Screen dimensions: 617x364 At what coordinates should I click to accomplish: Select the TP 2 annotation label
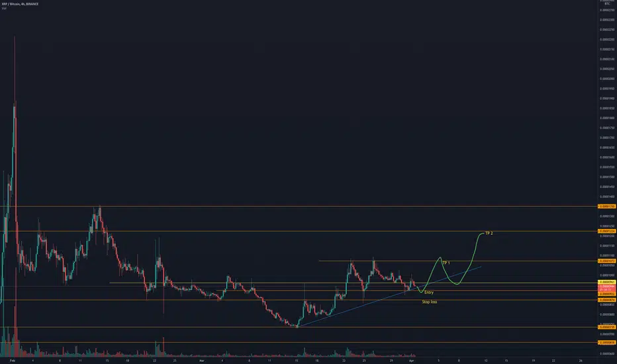click(489, 234)
